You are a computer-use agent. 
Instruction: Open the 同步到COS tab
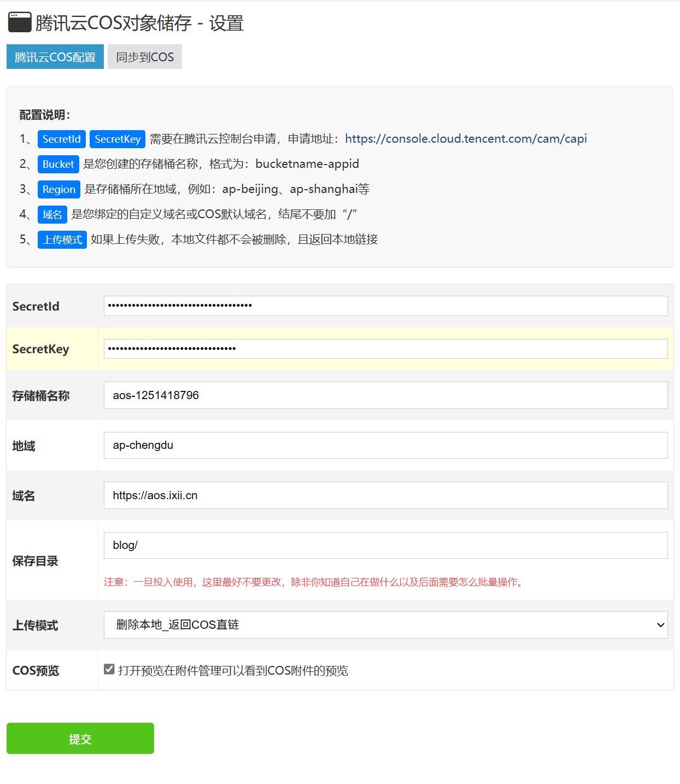(x=145, y=57)
